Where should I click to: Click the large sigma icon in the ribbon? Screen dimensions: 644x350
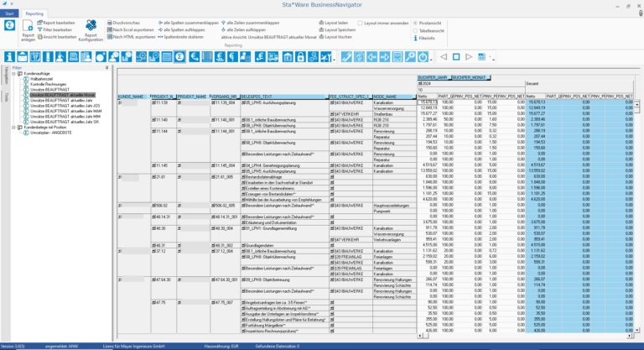9,25
